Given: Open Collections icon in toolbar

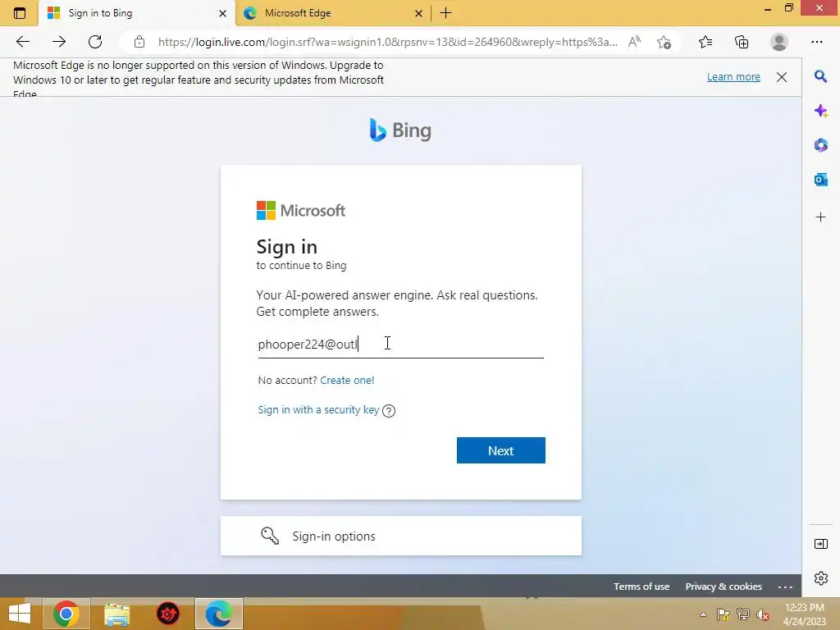Looking at the screenshot, I should pyautogui.click(x=742, y=42).
